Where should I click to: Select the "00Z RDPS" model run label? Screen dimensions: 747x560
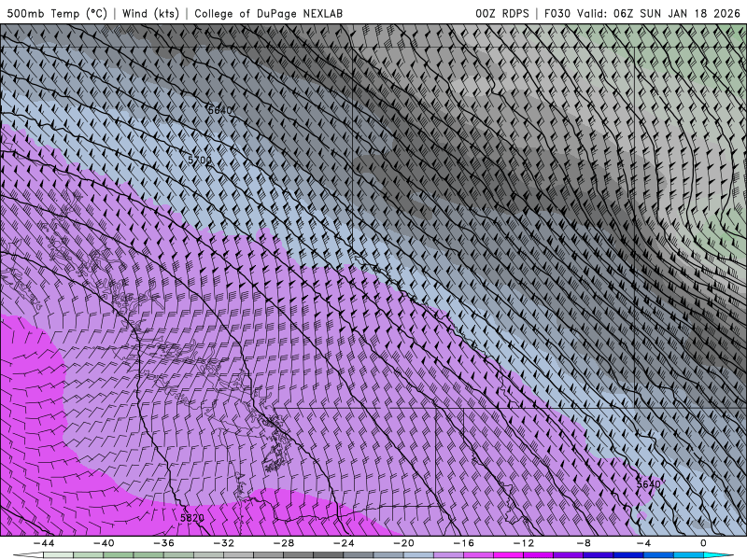coord(502,13)
